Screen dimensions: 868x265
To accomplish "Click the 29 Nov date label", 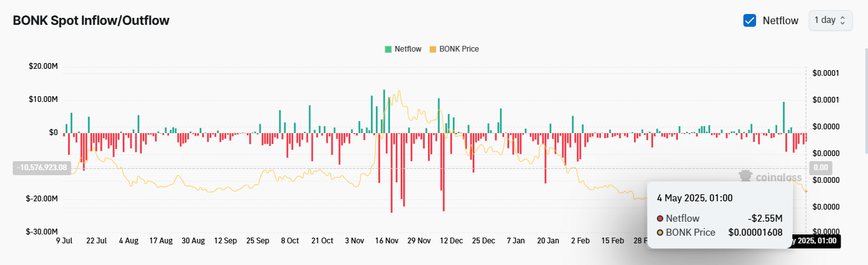I will click(x=419, y=241).
